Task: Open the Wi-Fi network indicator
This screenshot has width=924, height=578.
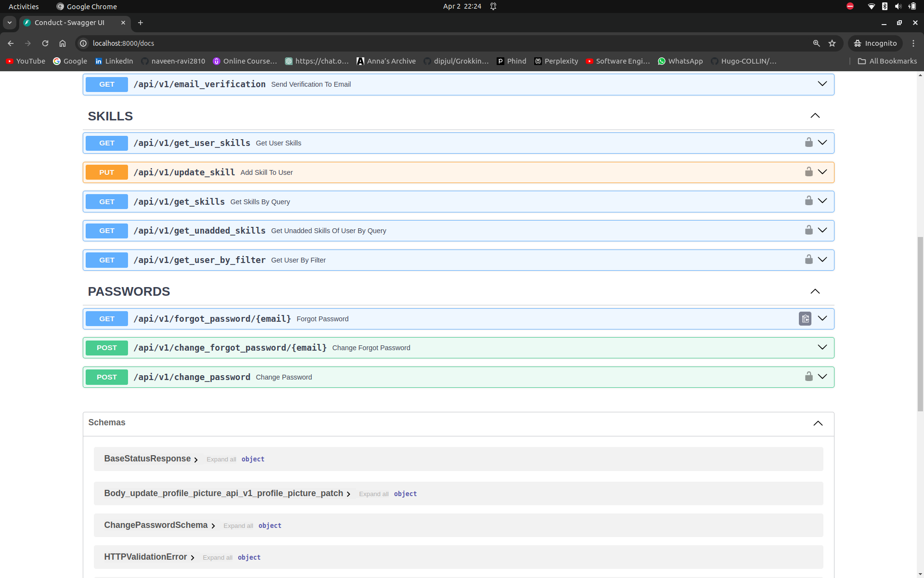Action: tap(871, 6)
